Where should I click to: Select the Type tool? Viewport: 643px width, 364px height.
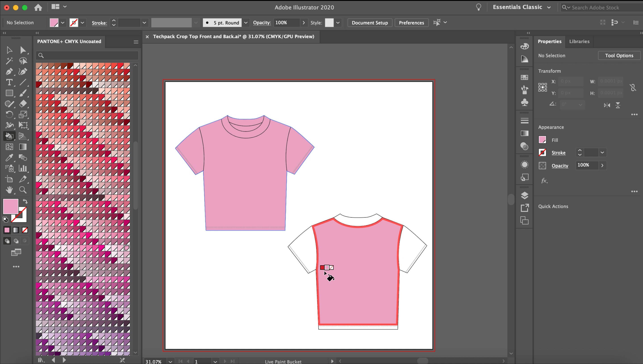tap(9, 82)
